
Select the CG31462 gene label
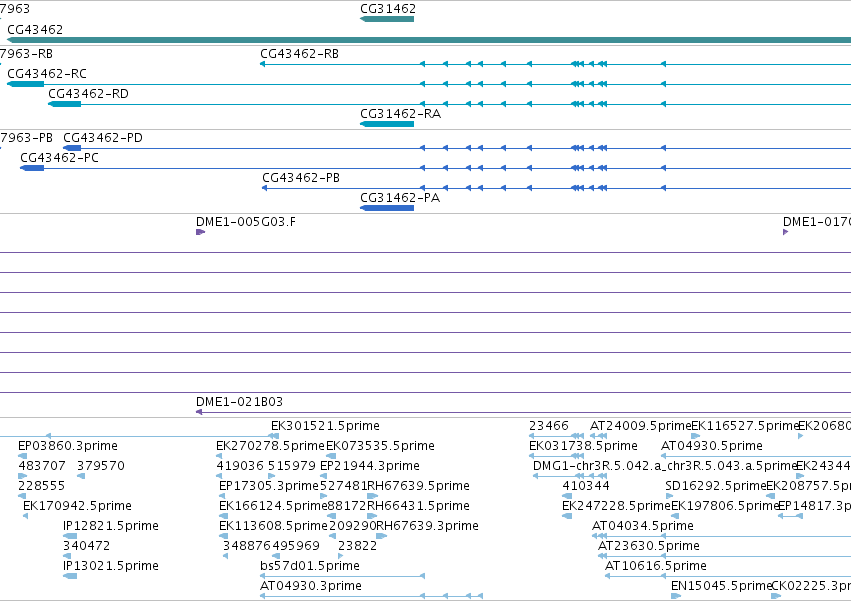pyautogui.click(x=388, y=9)
